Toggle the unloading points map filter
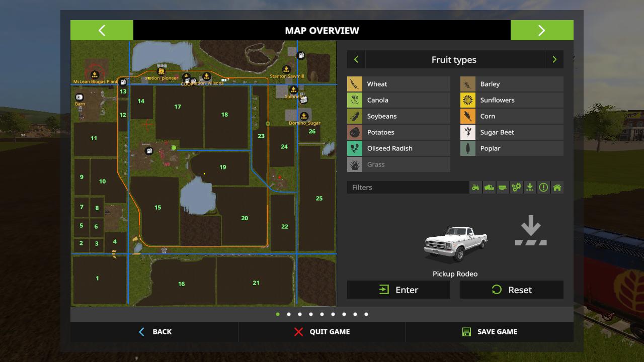Screen dimensions: 644x362 pos(530,188)
